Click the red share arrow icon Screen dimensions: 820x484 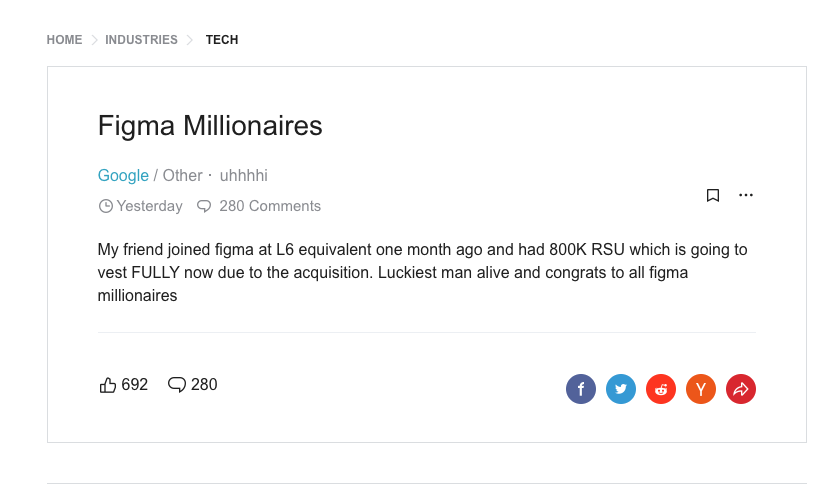pyautogui.click(x=741, y=389)
